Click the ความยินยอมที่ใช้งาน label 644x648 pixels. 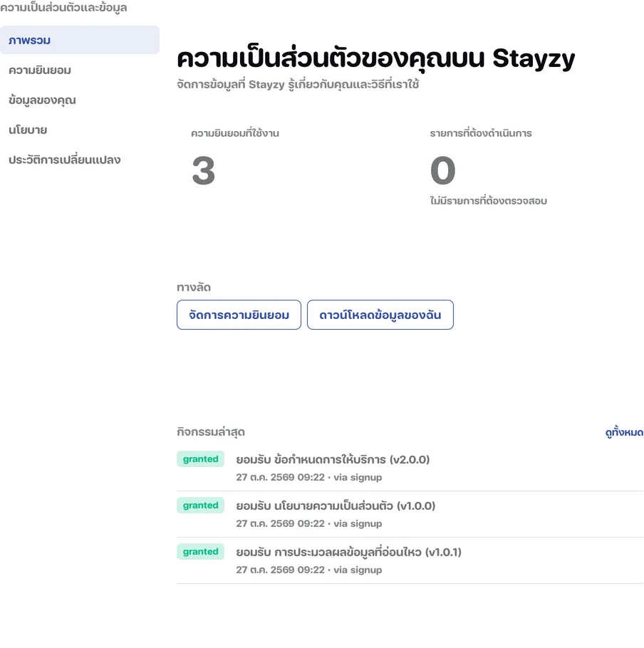pyautogui.click(x=235, y=133)
